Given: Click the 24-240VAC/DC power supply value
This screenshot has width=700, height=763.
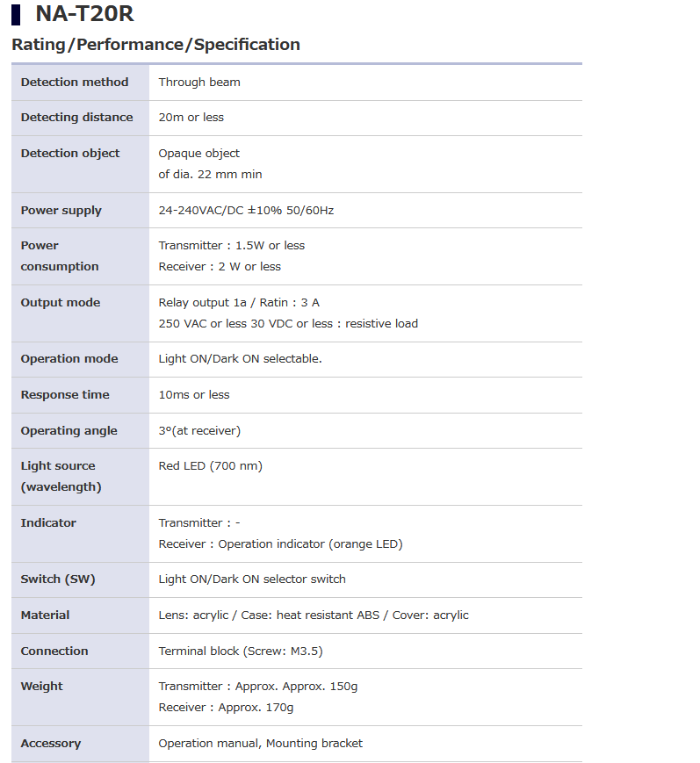Looking at the screenshot, I should pyautogui.click(x=246, y=211).
